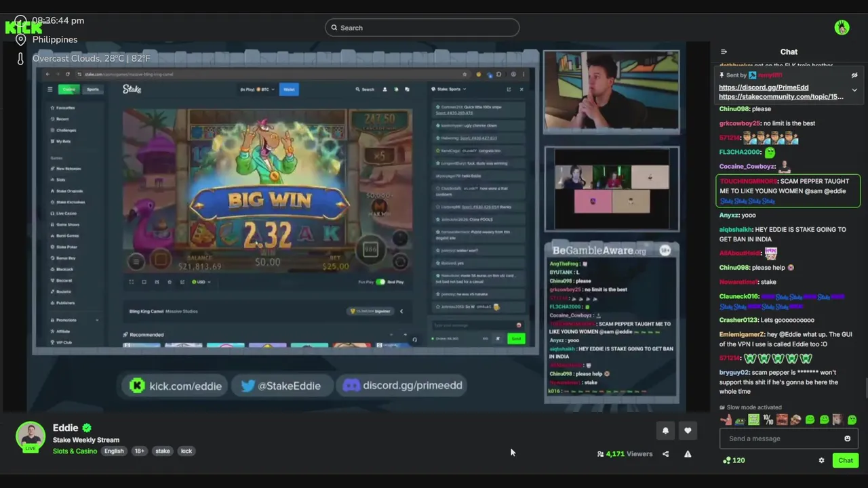Open user grkcowboy25 in chat
This screenshot has width=868, height=488.
point(739,123)
